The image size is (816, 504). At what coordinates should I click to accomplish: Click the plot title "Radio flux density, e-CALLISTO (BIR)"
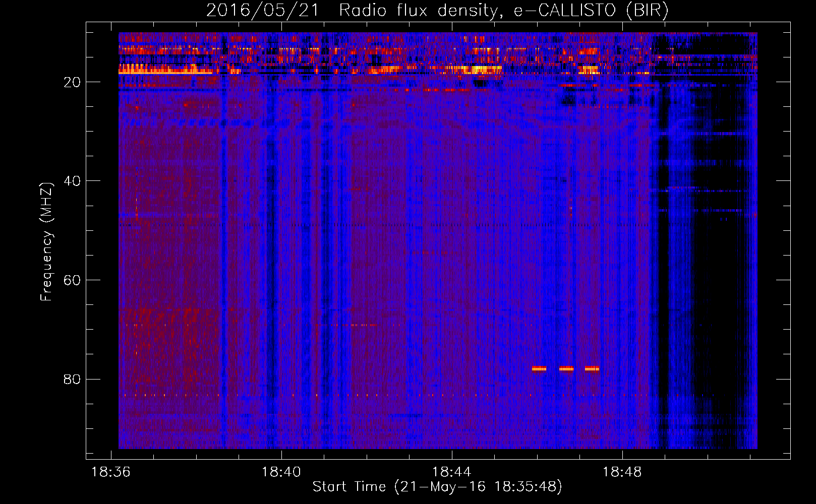(x=503, y=11)
